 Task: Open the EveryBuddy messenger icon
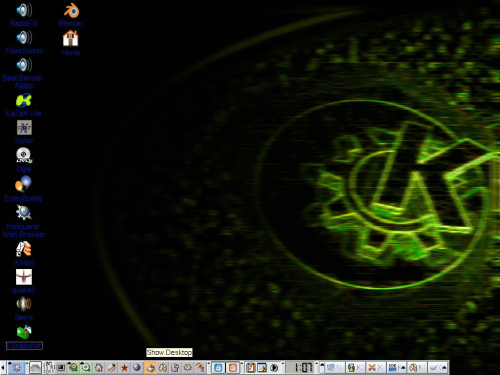(x=24, y=189)
